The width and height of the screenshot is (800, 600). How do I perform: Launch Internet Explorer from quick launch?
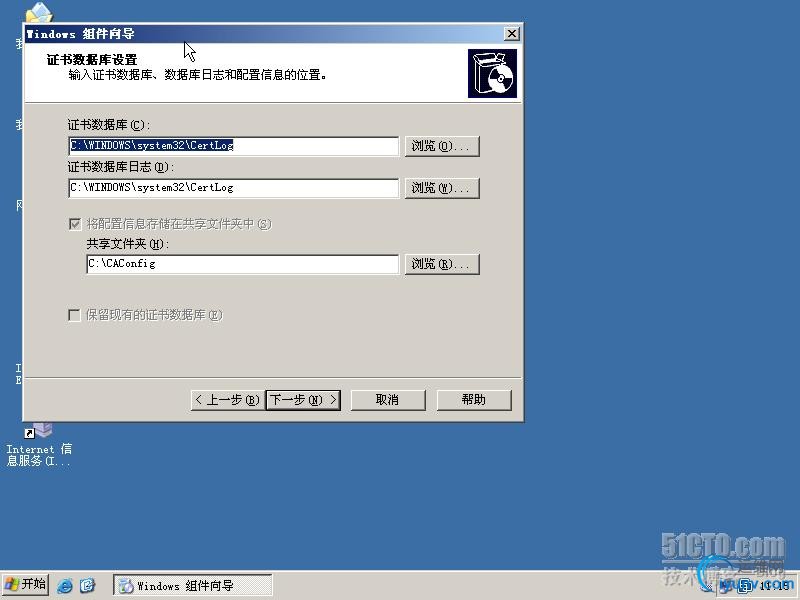65,585
